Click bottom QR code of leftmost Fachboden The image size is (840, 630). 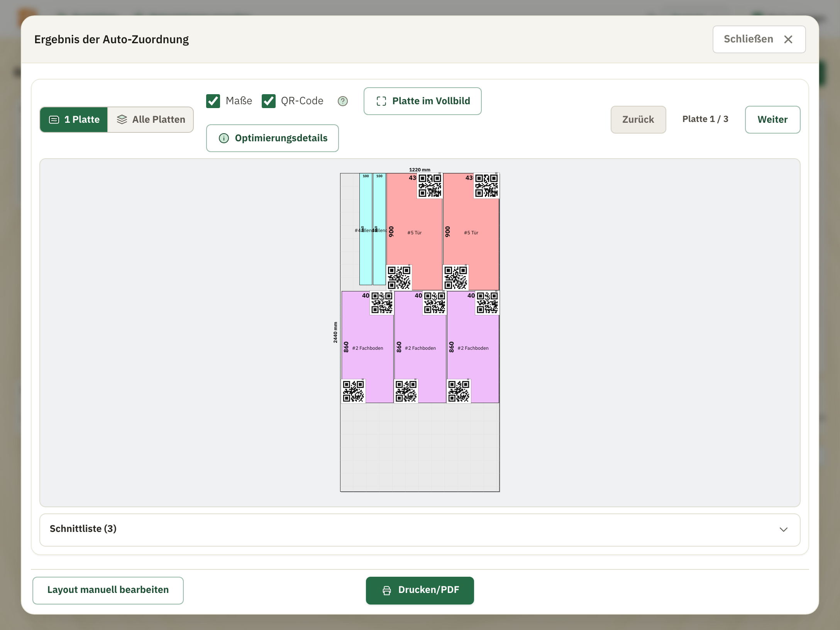click(x=354, y=391)
